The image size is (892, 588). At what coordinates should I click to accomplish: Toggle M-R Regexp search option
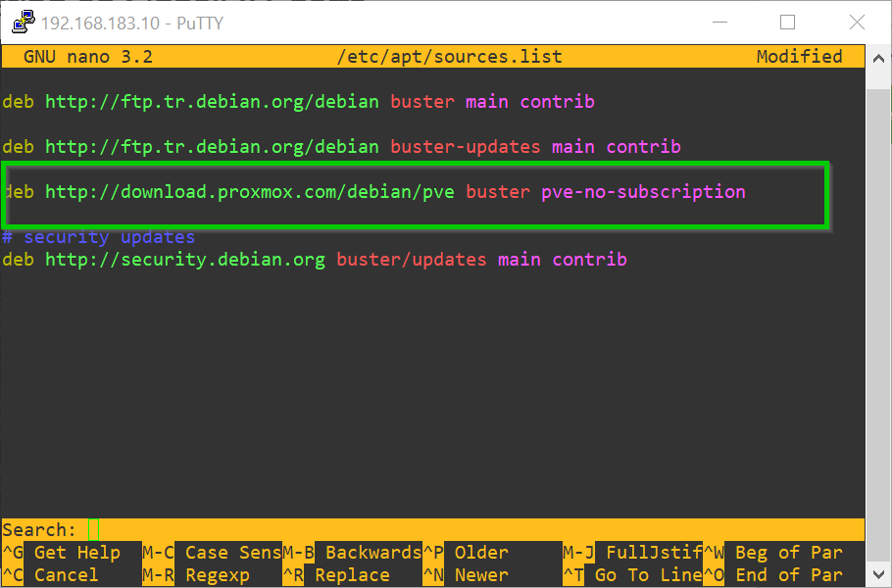(x=196, y=575)
